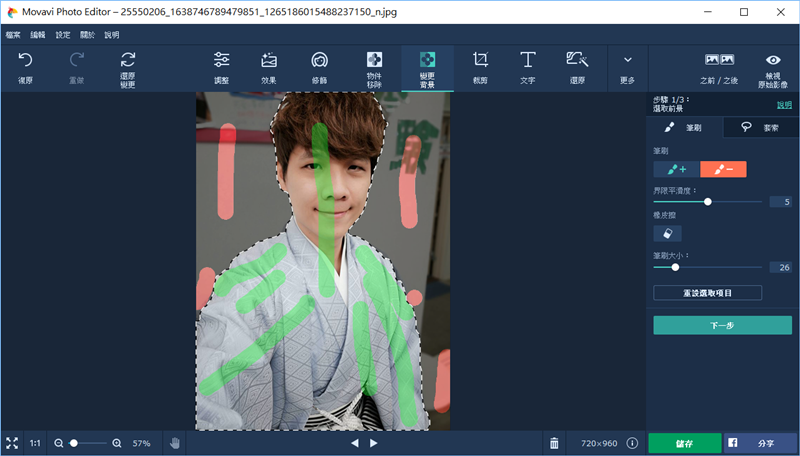Switch to the Brush (筆刷) tab
Viewport: 800px width, 456px height.
point(685,127)
